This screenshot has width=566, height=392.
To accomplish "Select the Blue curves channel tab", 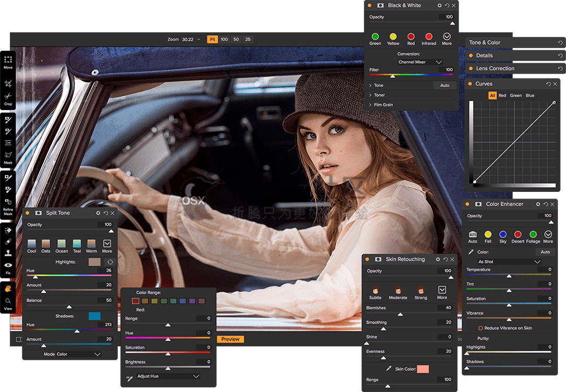I will (x=530, y=95).
